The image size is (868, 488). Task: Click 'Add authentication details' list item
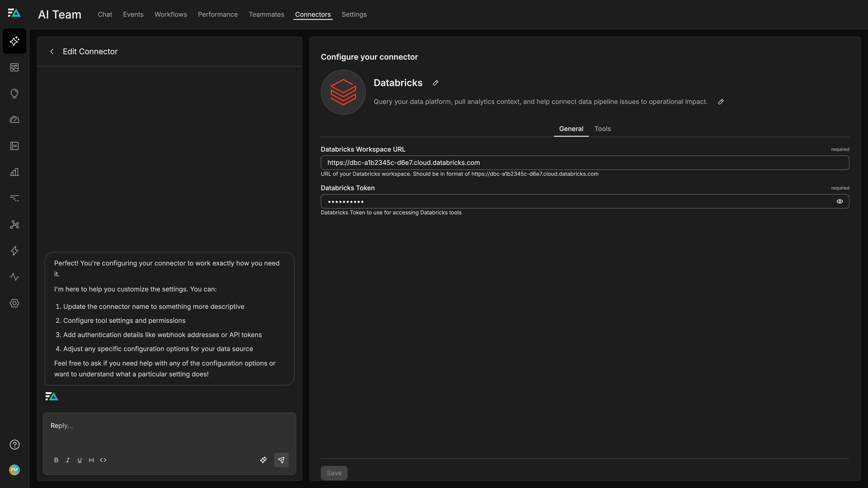click(162, 335)
